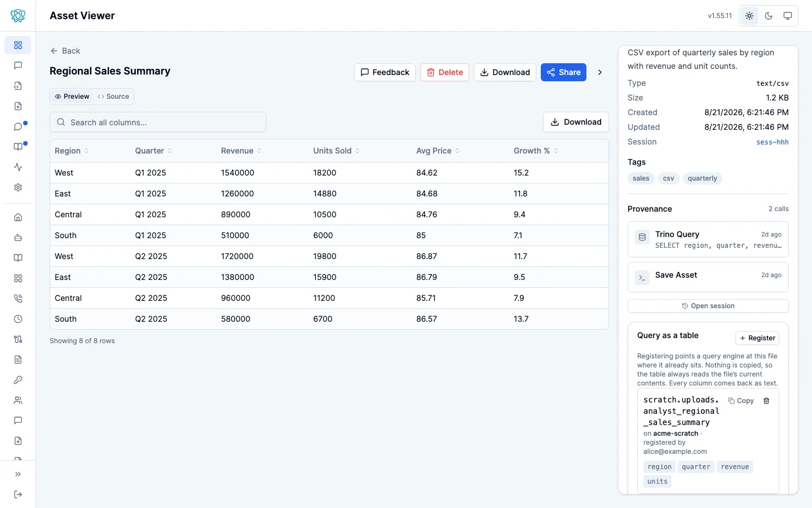Open the robot agent icon in the sidebar
This screenshot has width=812, height=508.
18,238
